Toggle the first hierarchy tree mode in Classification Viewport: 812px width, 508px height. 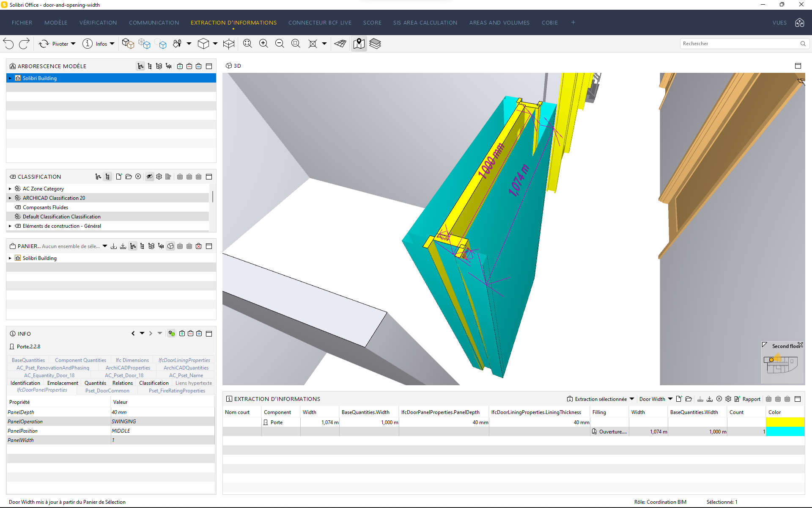point(98,177)
